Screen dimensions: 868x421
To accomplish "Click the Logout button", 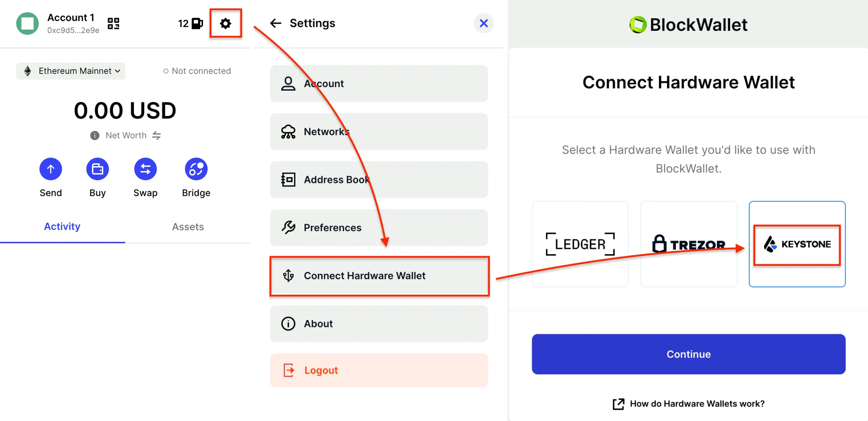I will pos(379,370).
